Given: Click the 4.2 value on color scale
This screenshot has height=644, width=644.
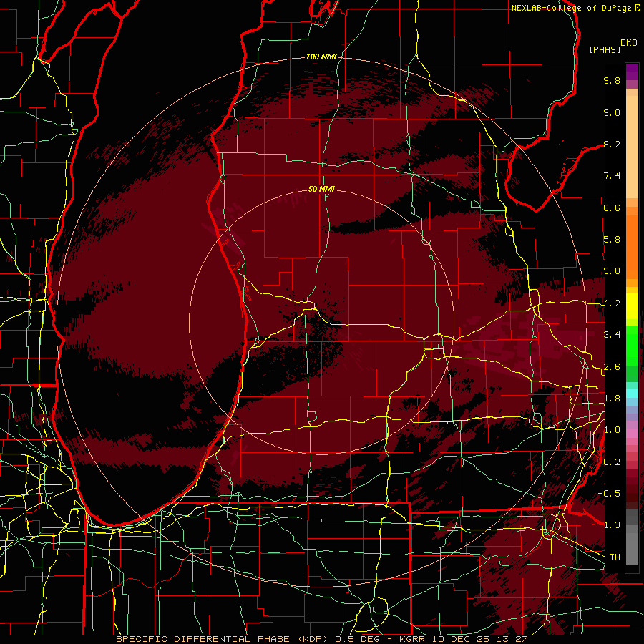Looking at the screenshot, I should pos(612,303).
